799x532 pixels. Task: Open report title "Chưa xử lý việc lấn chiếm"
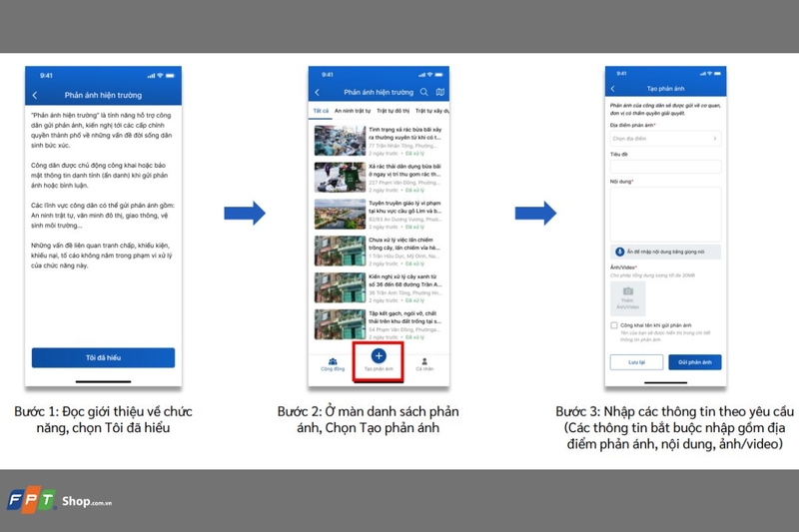click(400, 240)
